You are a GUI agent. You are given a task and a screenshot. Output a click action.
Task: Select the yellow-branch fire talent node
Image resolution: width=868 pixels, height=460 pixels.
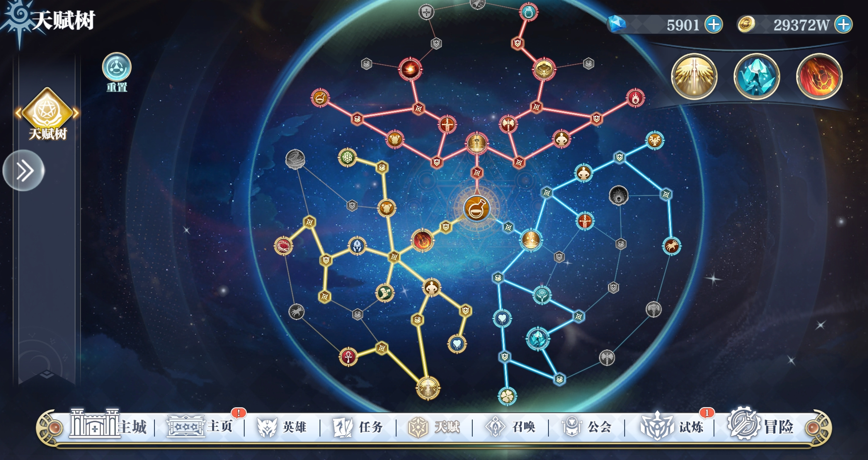click(x=422, y=240)
